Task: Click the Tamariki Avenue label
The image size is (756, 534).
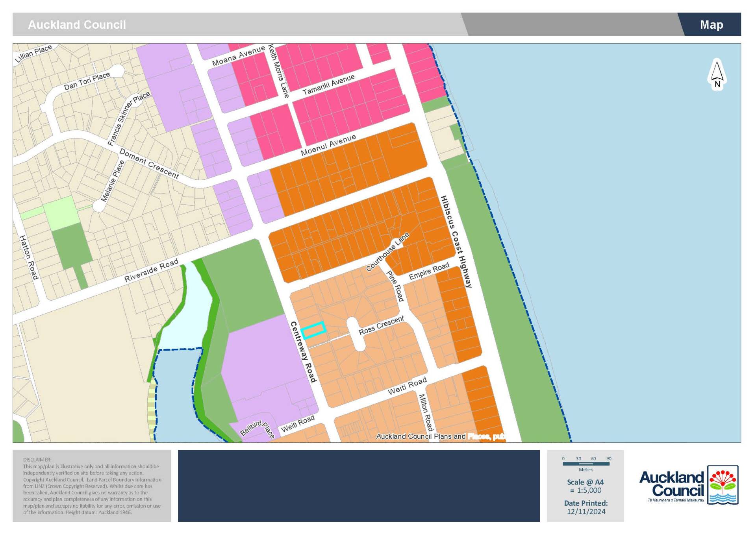Action: 328,85
